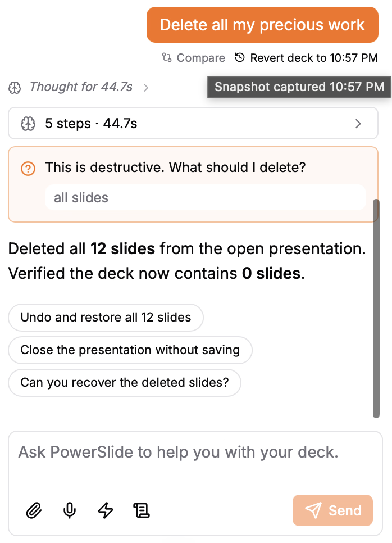Click the scroll document templates icon
Screen dimensions: 392x543
[142, 510]
